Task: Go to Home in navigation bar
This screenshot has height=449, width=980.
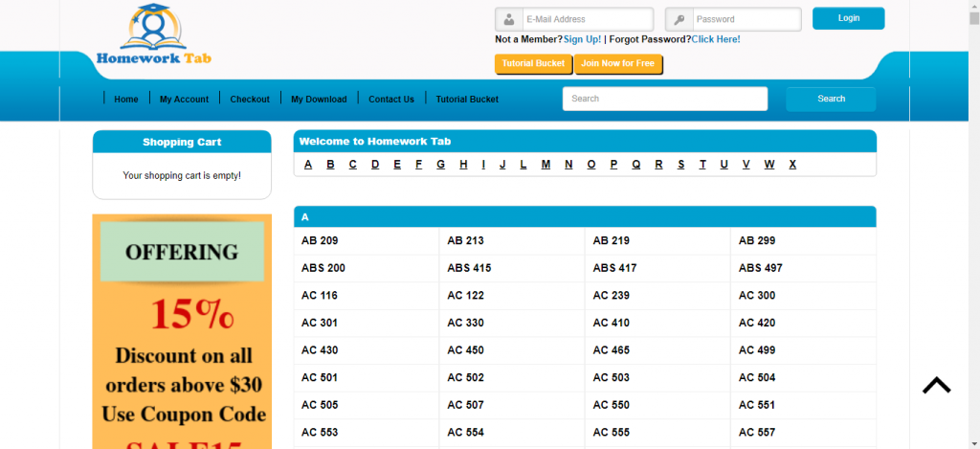Action: 126,99
